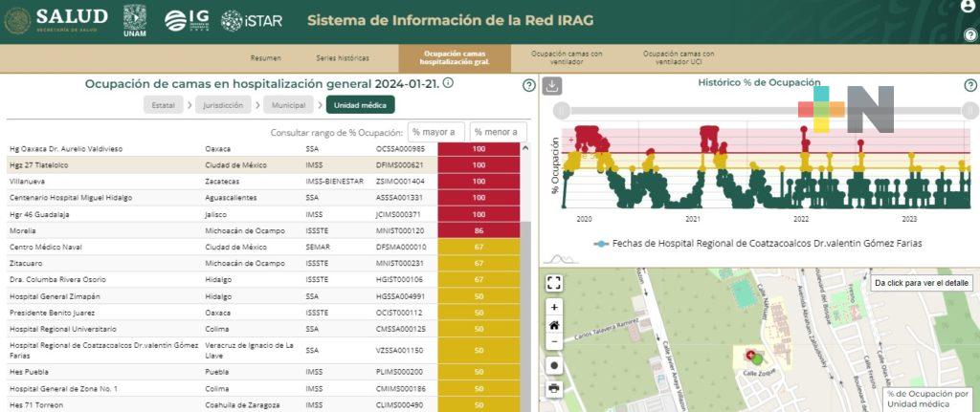Screen dimensions: 980x412
Task: Reset the map to home view
Action: [554, 325]
